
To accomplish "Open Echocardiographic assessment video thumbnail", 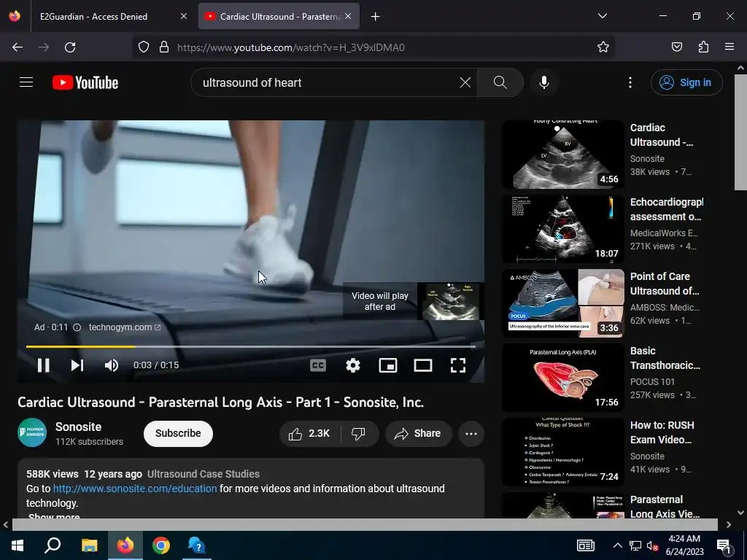I will click(x=563, y=228).
